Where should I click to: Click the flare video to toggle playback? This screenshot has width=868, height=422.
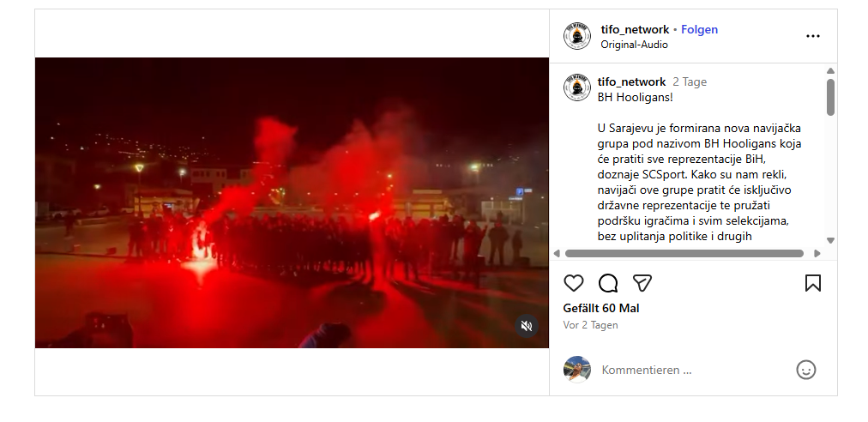coord(292,202)
